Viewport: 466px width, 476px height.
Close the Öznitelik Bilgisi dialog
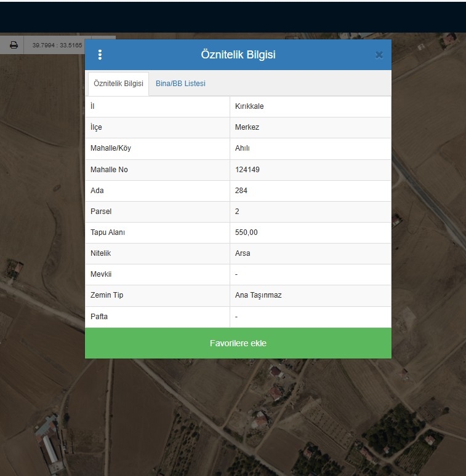tap(379, 55)
